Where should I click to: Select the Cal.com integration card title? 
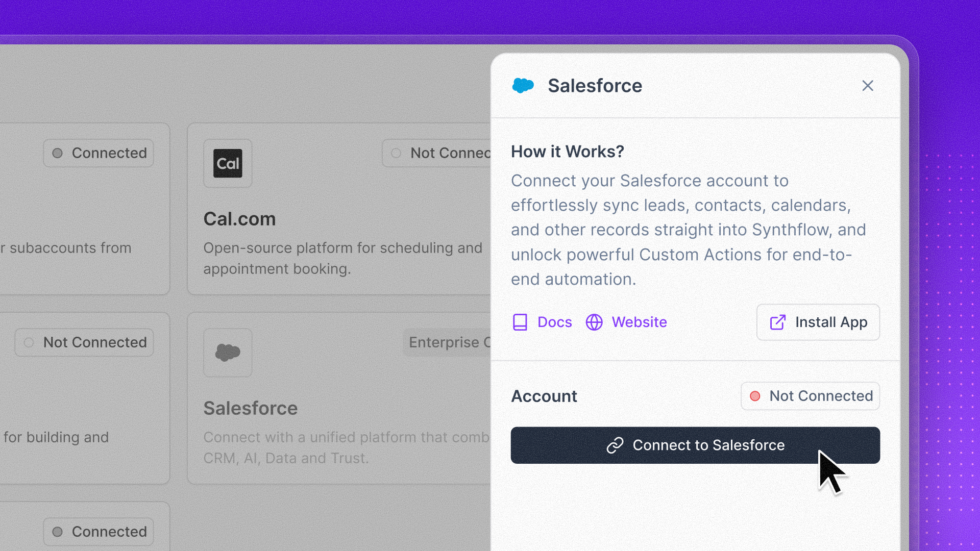(239, 219)
